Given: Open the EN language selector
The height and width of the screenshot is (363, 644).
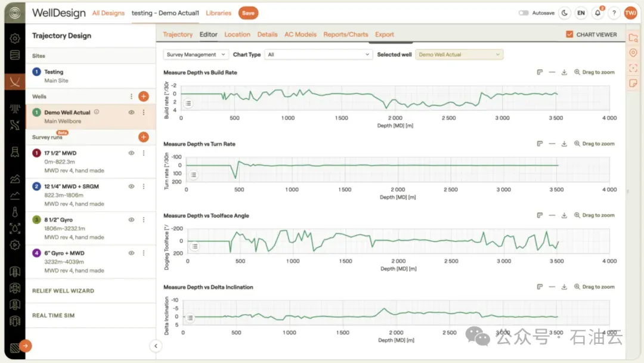Looking at the screenshot, I should click(x=581, y=13).
